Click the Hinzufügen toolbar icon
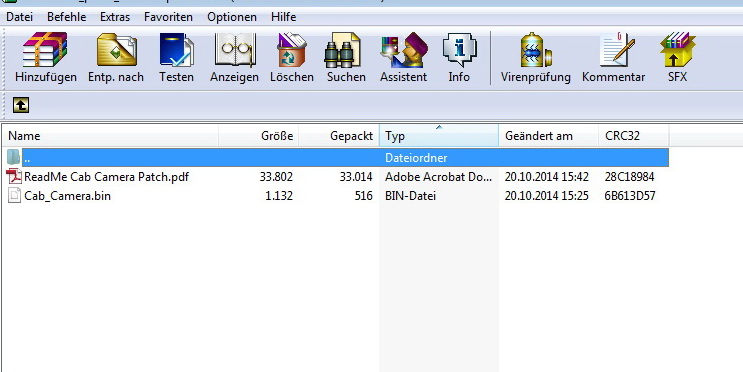This screenshot has height=372, width=743. coord(45,57)
